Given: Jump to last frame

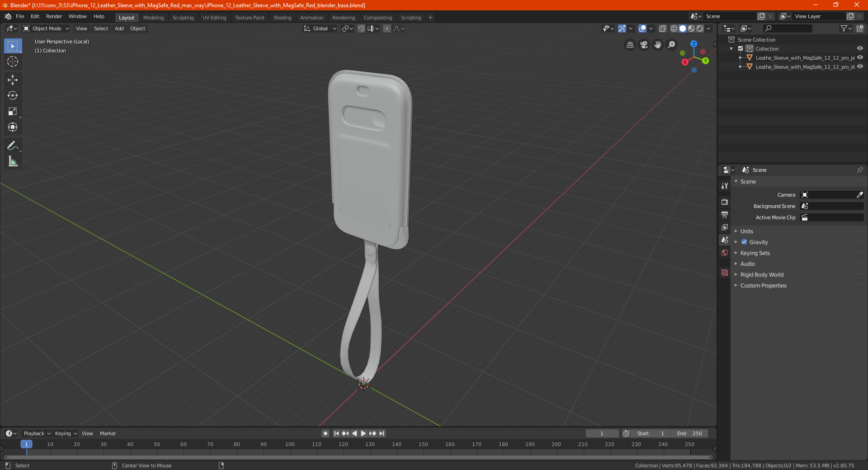Looking at the screenshot, I should (x=382, y=433).
